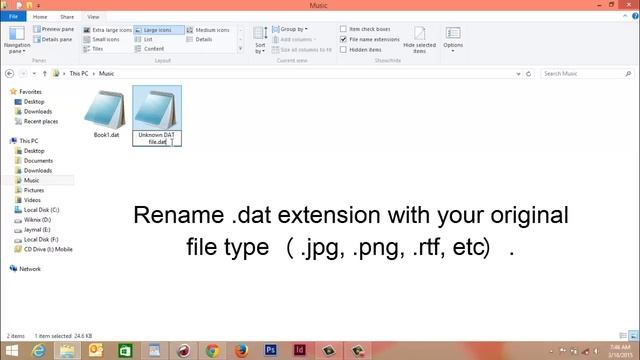Image resolution: width=640 pixels, height=360 pixels.
Task: Open Help with the question mark icon
Action: point(635,16)
